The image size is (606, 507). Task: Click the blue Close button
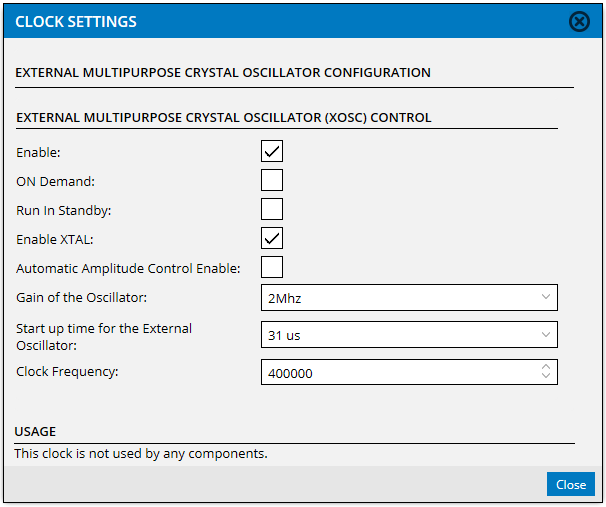tap(571, 484)
